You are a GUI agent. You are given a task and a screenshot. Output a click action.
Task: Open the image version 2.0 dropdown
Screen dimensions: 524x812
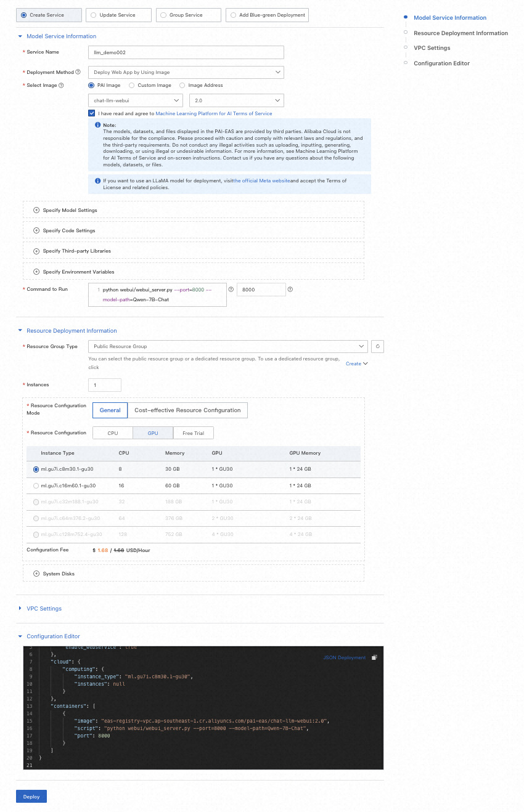(x=236, y=100)
